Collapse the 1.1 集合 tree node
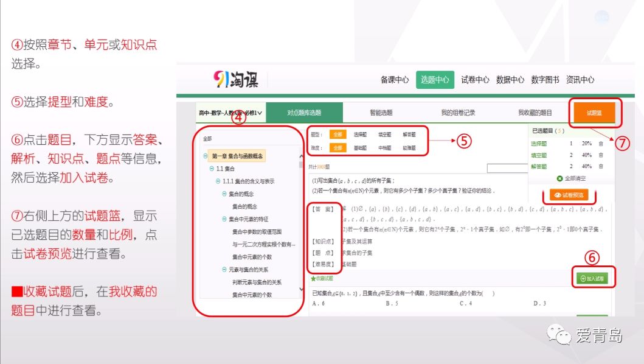Image resolution: width=644 pixels, height=364 pixels. click(x=212, y=169)
